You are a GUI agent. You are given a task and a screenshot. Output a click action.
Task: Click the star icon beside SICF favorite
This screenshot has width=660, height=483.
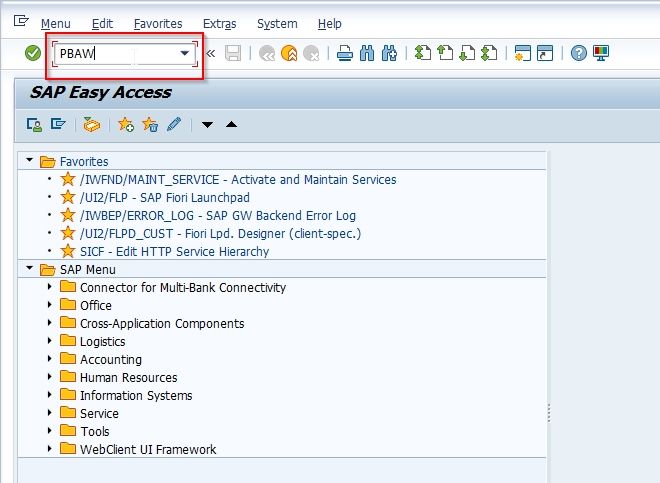click(x=68, y=251)
